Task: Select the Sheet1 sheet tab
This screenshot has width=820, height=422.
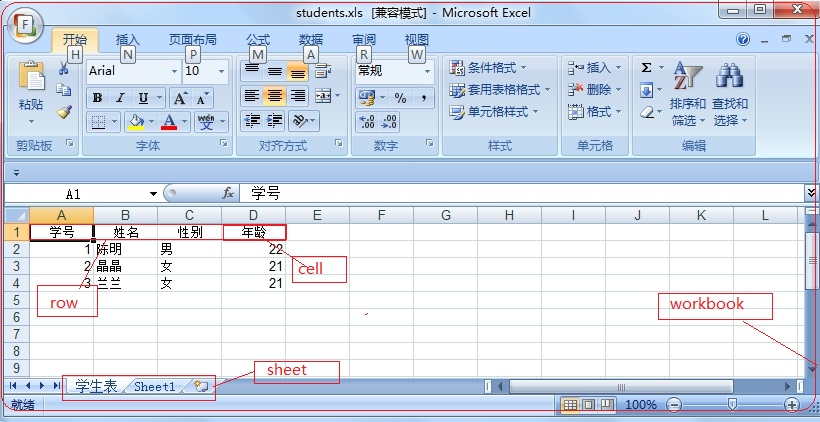Action: tap(154, 386)
